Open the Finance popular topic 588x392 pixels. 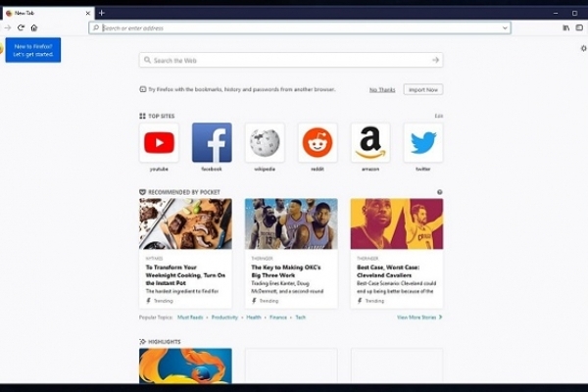278,318
